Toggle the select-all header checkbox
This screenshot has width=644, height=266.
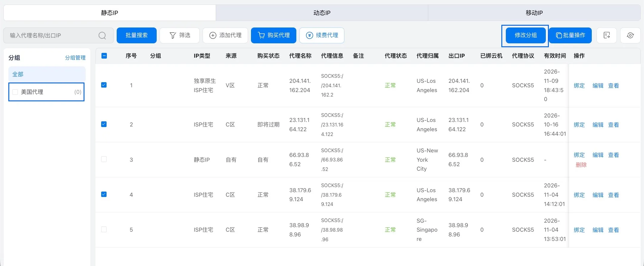104,56
